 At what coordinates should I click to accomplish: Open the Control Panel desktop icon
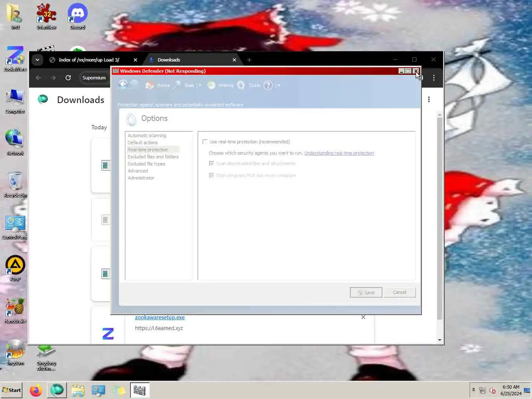tap(15, 227)
